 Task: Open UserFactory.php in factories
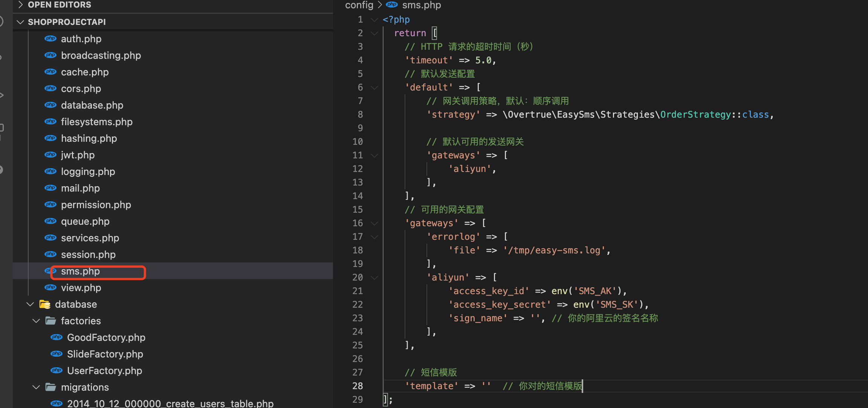(104, 371)
